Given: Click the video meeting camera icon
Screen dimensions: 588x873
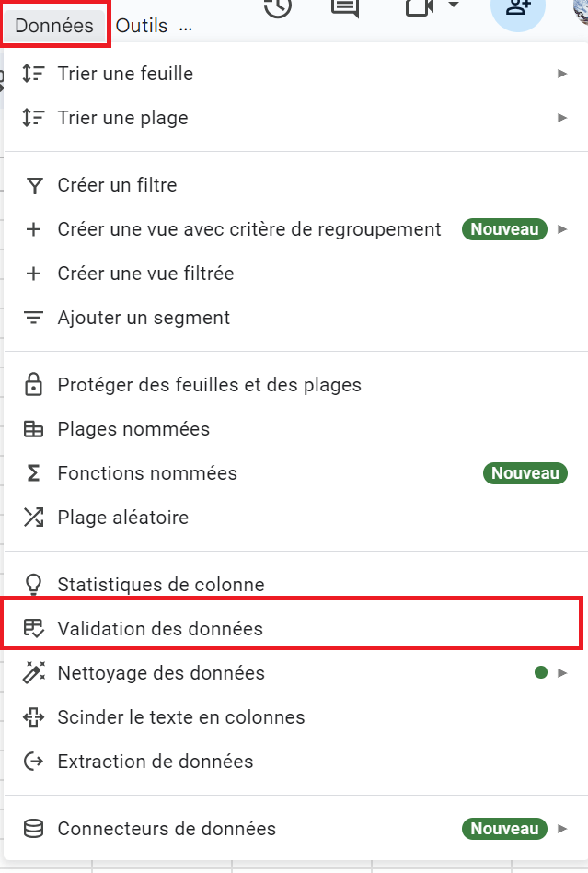Looking at the screenshot, I should click(x=420, y=6).
